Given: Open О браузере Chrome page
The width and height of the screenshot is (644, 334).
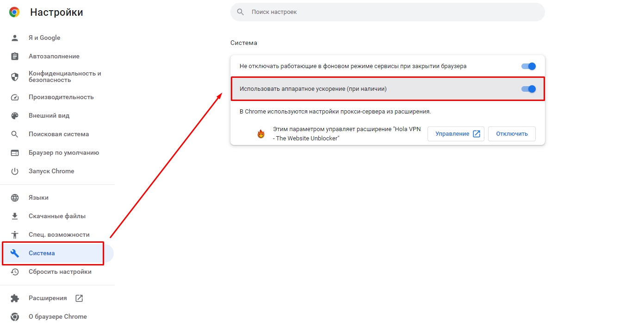Looking at the screenshot, I should [x=57, y=317].
